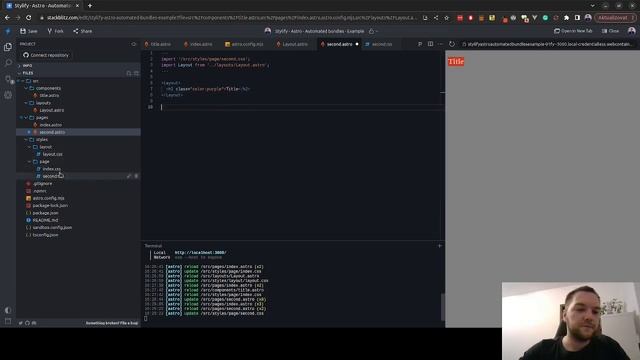
Task: Open .gitignore in the file tree
Action: pos(42,184)
